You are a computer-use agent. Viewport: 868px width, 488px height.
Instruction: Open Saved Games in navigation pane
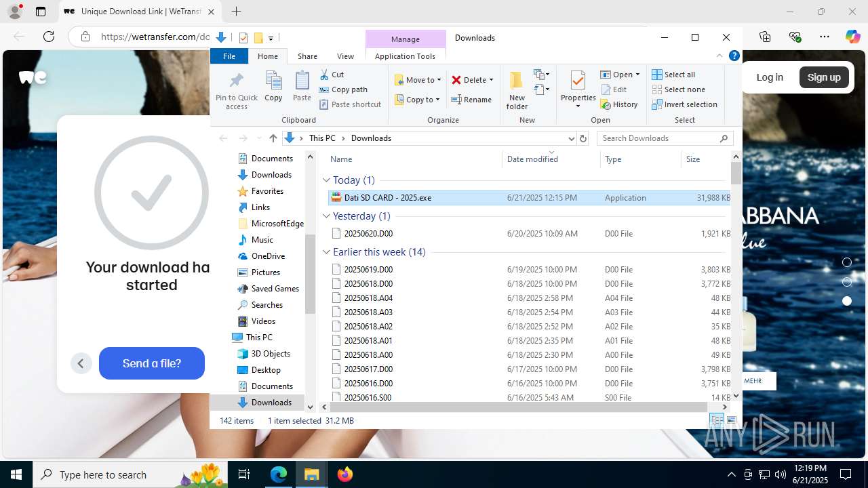(275, 289)
